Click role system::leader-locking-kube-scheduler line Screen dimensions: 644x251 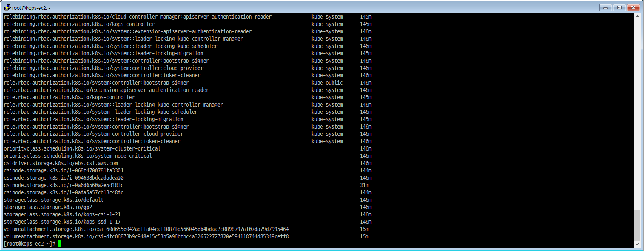[x=188, y=112]
